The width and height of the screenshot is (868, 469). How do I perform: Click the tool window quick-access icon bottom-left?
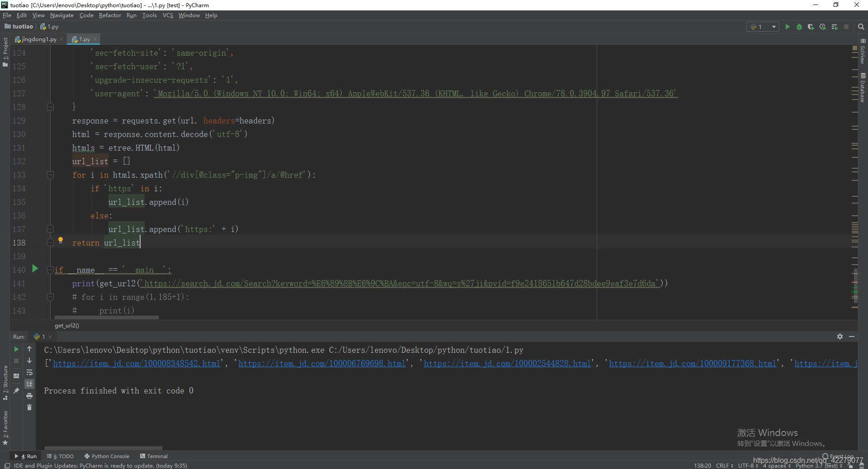[x=7, y=465]
